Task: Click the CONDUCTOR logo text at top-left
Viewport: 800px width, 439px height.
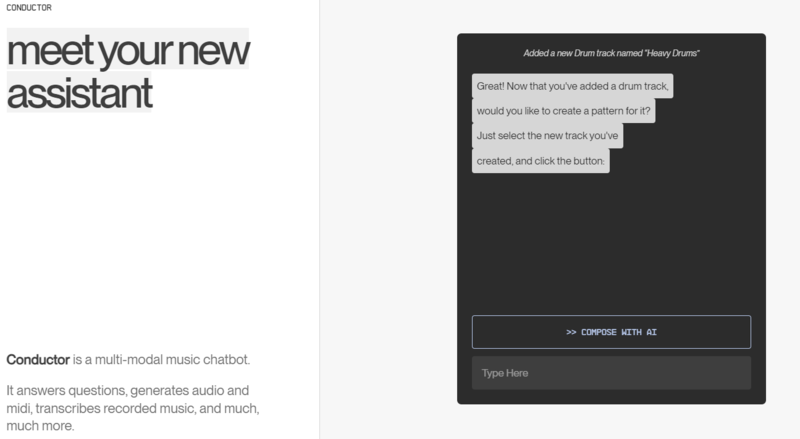Action: 29,7
